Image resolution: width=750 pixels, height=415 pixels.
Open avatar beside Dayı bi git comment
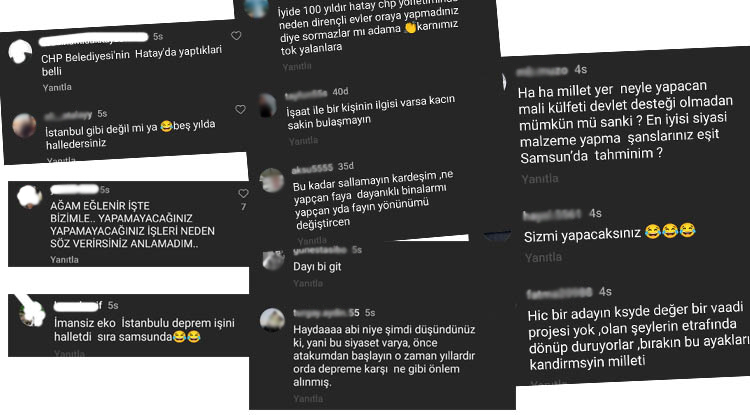(x=274, y=261)
